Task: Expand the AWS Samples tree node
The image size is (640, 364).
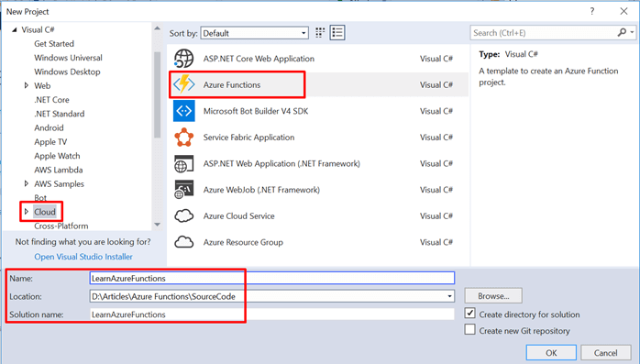Action: pyautogui.click(x=26, y=183)
